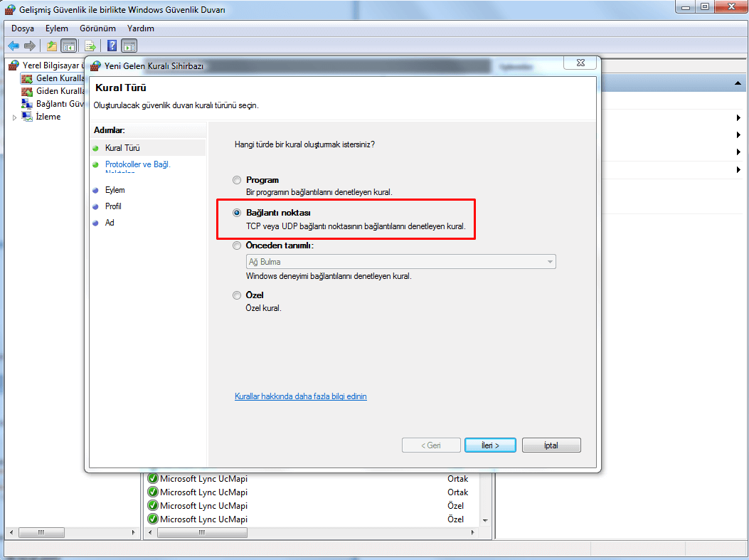Expand the İzleme tree node
This screenshot has width=749, height=560.
[x=14, y=117]
